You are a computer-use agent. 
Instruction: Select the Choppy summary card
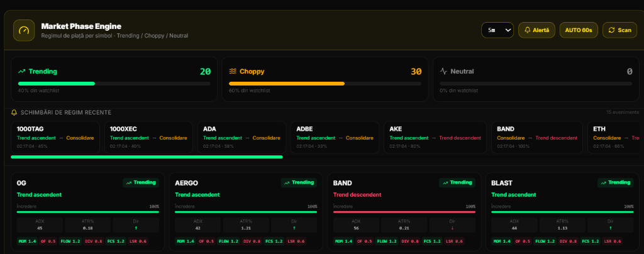coord(325,79)
